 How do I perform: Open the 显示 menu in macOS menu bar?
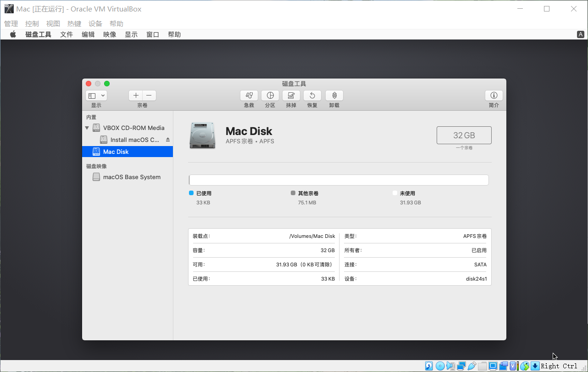[131, 34]
